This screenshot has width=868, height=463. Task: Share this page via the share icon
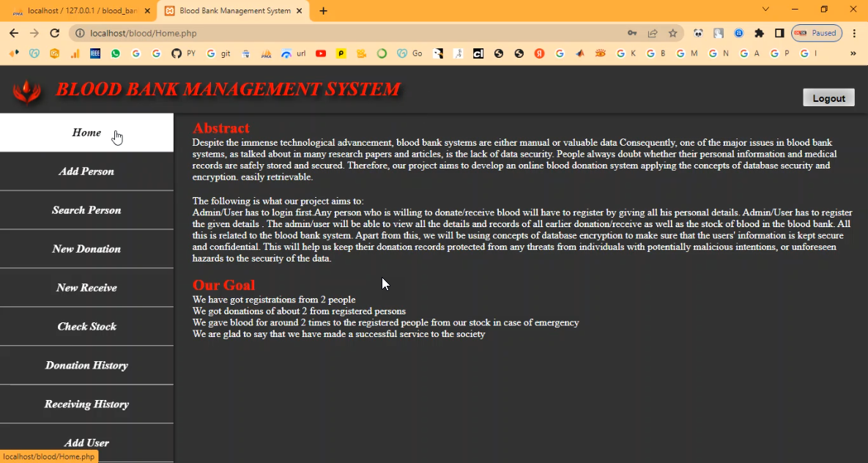point(653,33)
